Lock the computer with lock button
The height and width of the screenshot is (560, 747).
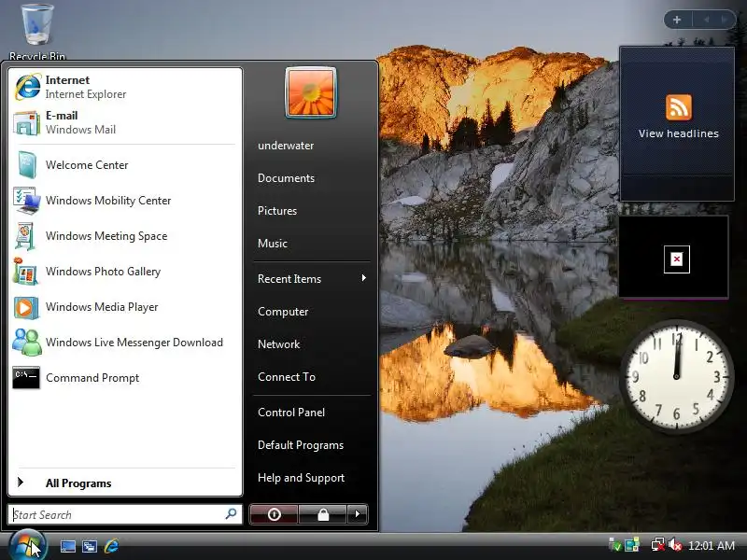[x=323, y=514]
